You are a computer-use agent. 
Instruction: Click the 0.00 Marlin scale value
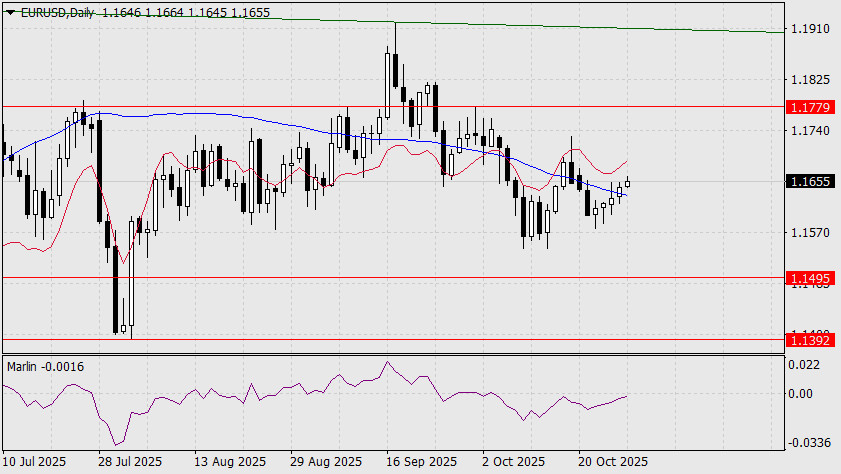[800, 394]
